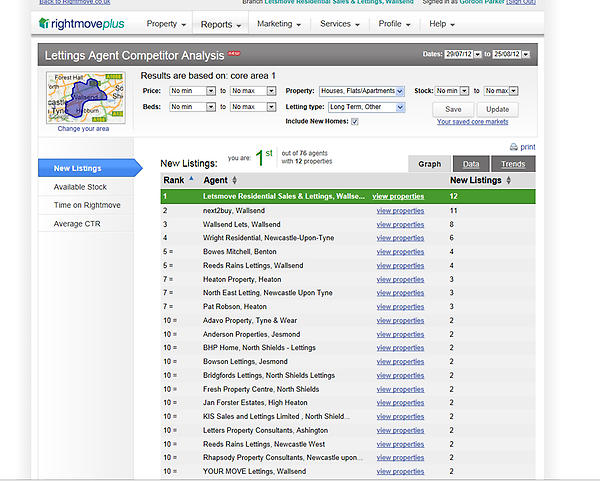600x481 pixels.
Task: Open Beds minimum dropdown
Action: [x=211, y=107]
